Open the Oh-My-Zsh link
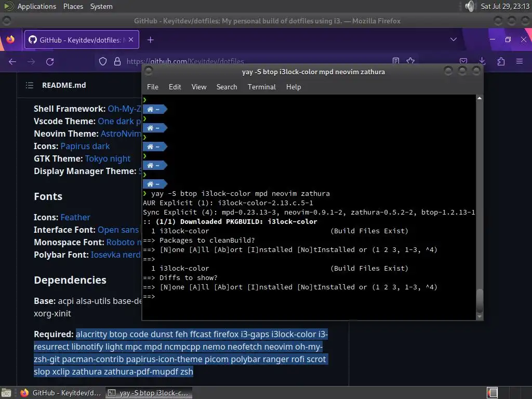 (125, 109)
